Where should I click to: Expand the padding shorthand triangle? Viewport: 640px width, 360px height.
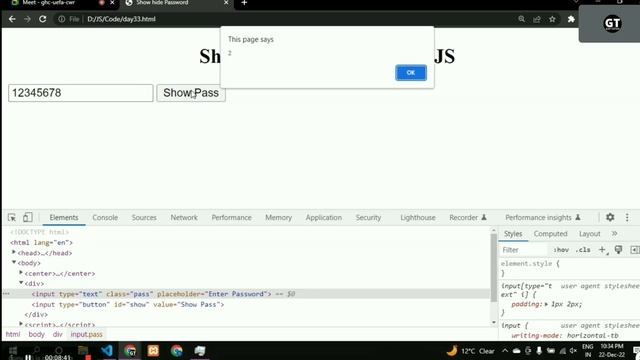tap(546, 304)
